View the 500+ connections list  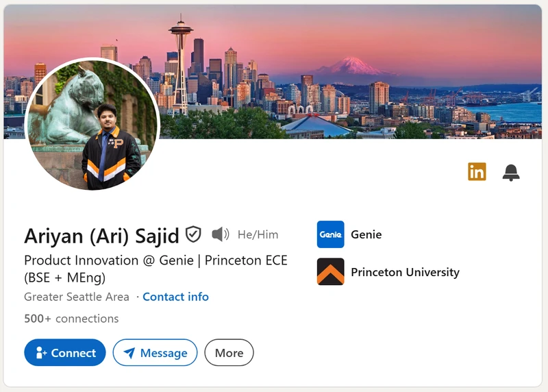(71, 319)
